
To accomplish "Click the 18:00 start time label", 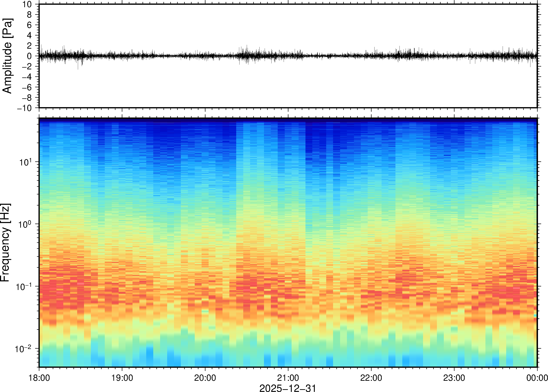I will pyautogui.click(x=39, y=378).
